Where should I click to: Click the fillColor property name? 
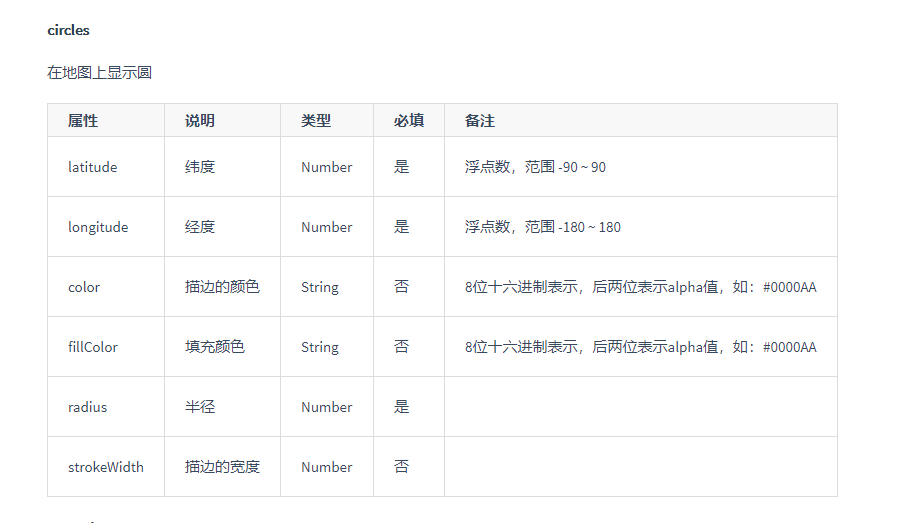[93, 347]
